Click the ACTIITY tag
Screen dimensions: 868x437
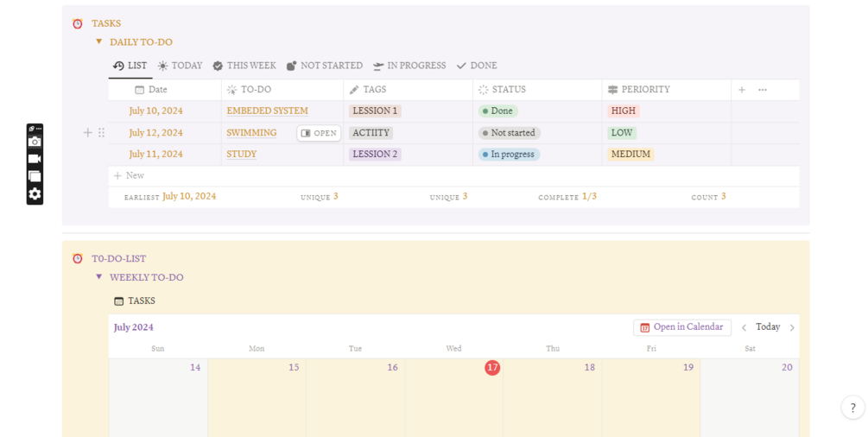[x=371, y=132]
